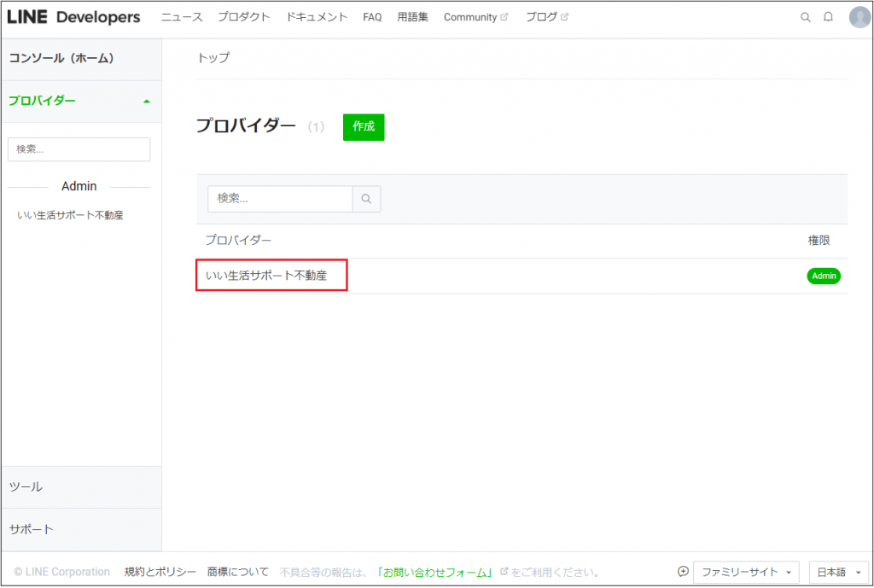Open the user profile avatar

859,17
